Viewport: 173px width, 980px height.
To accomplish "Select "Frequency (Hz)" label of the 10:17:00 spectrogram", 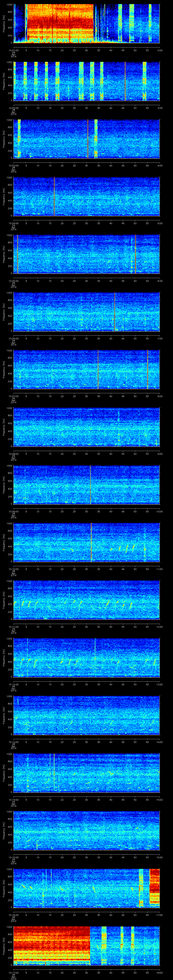I will click(4, 947).
